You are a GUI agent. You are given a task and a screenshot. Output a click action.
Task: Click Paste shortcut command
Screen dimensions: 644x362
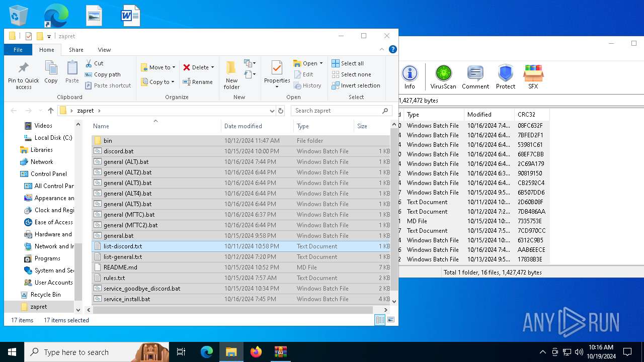[x=108, y=85]
